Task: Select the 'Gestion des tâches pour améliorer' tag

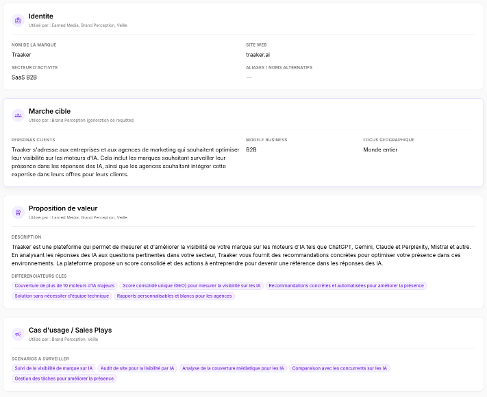Action: click(64, 379)
